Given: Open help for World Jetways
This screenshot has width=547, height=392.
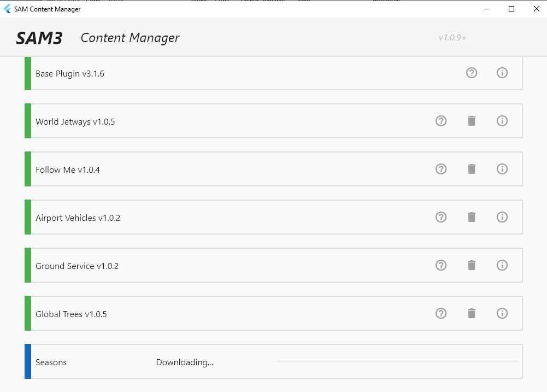Looking at the screenshot, I should 441,121.
